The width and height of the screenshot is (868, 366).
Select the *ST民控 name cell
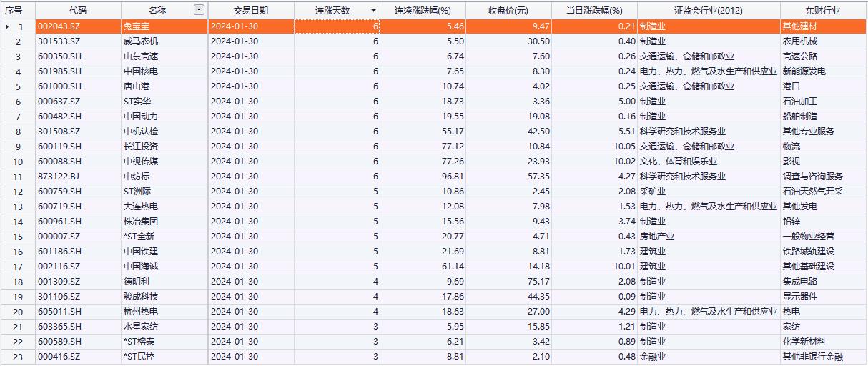pyautogui.click(x=164, y=357)
